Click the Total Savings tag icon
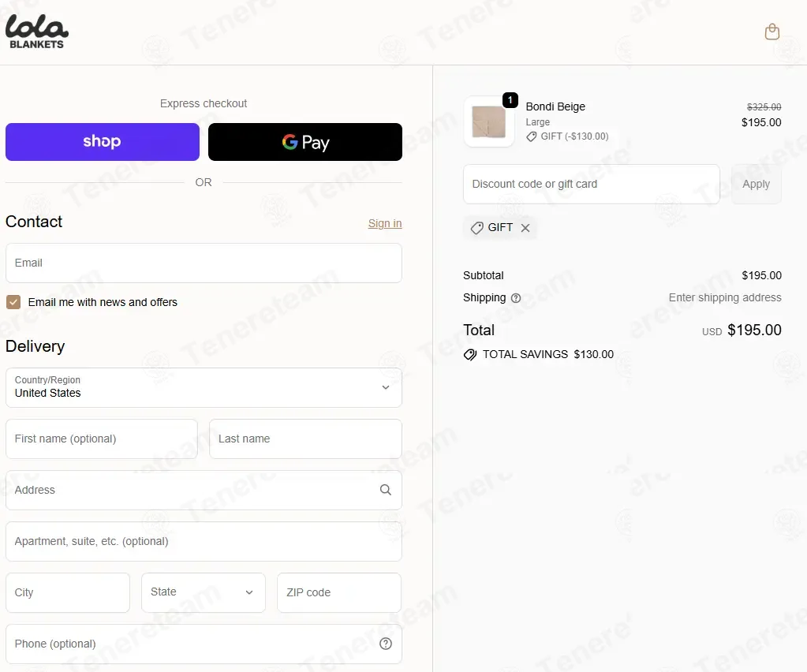The width and height of the screenshot is (807, 672). point(470,354)
